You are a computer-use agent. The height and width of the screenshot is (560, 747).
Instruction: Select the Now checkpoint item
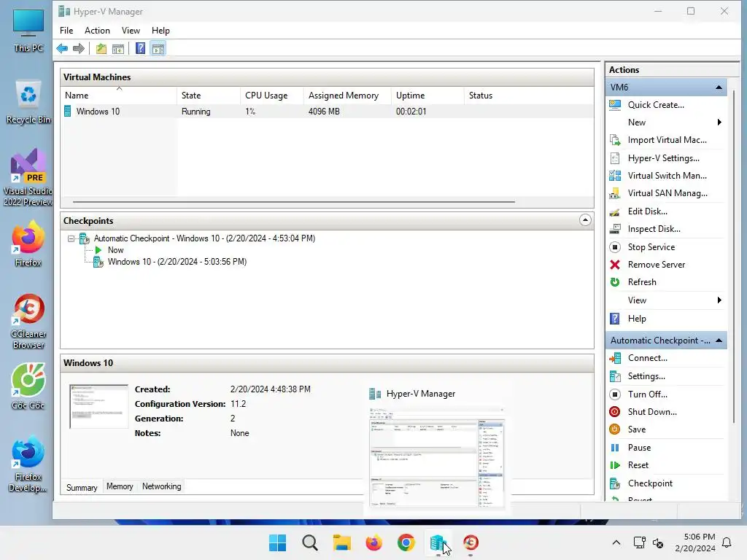[x=115, y=250]
